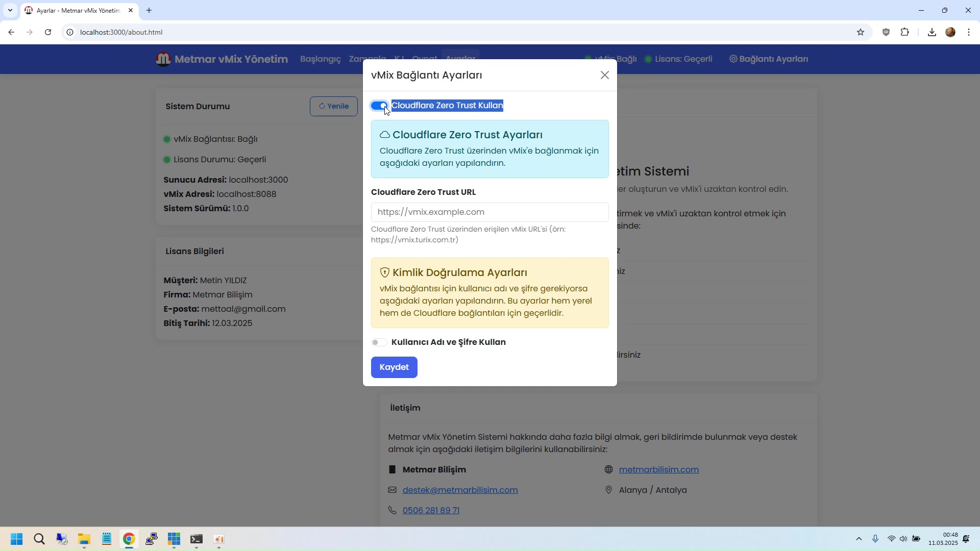Toggle the Cloudflare Zero Trust Kullan switch
This screenshot has width=980, height=551.
tap(379, 106)
